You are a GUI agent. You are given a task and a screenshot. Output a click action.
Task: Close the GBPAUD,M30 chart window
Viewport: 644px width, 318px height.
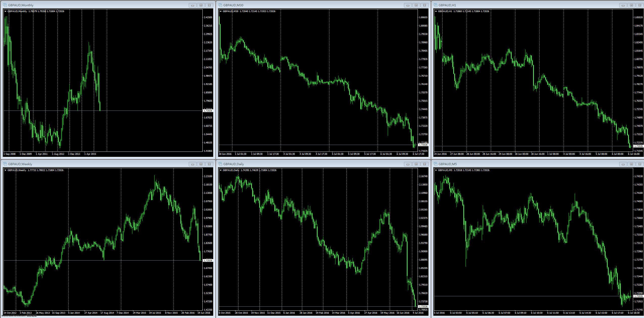click(424, 5)
